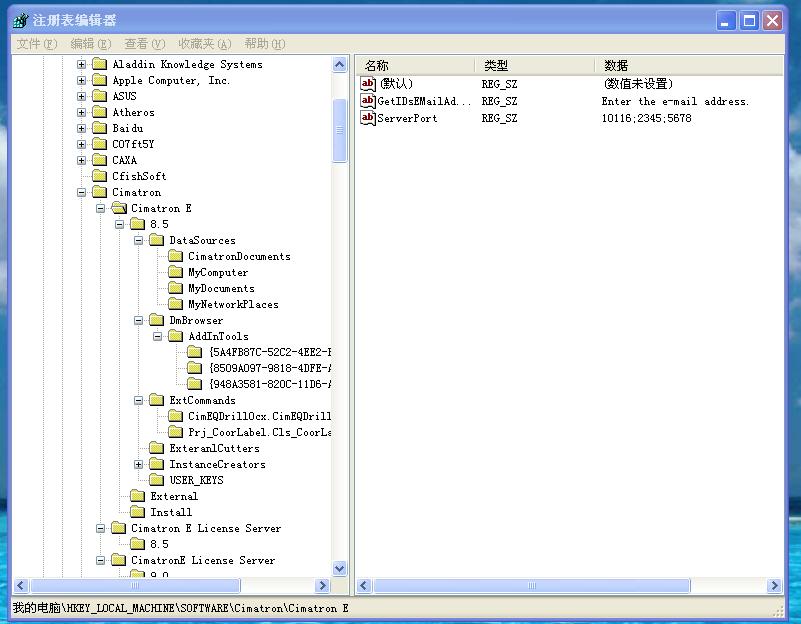This screenshot has width=801, height=624.
Task: Click the MyComputer folder icon
Action: [176, 272]
